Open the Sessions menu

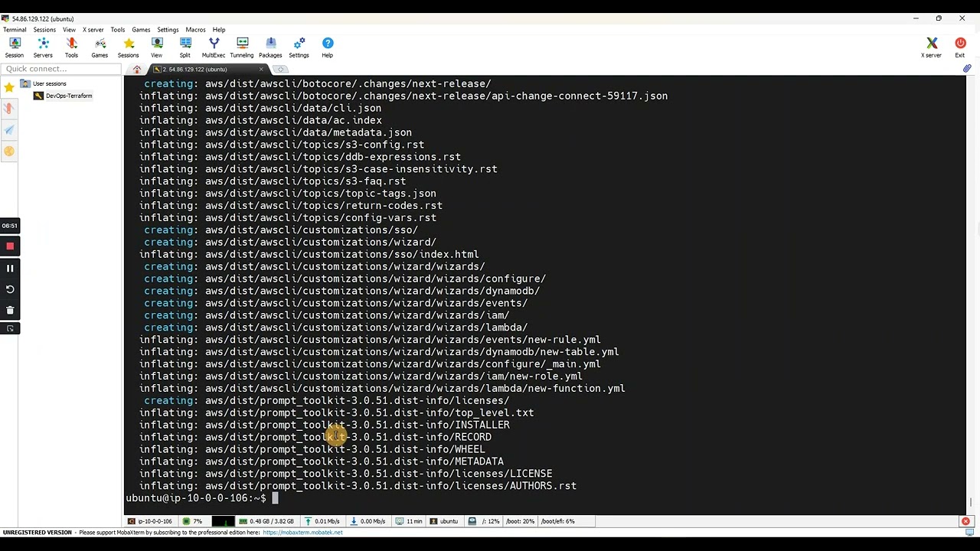click(44, 30)
